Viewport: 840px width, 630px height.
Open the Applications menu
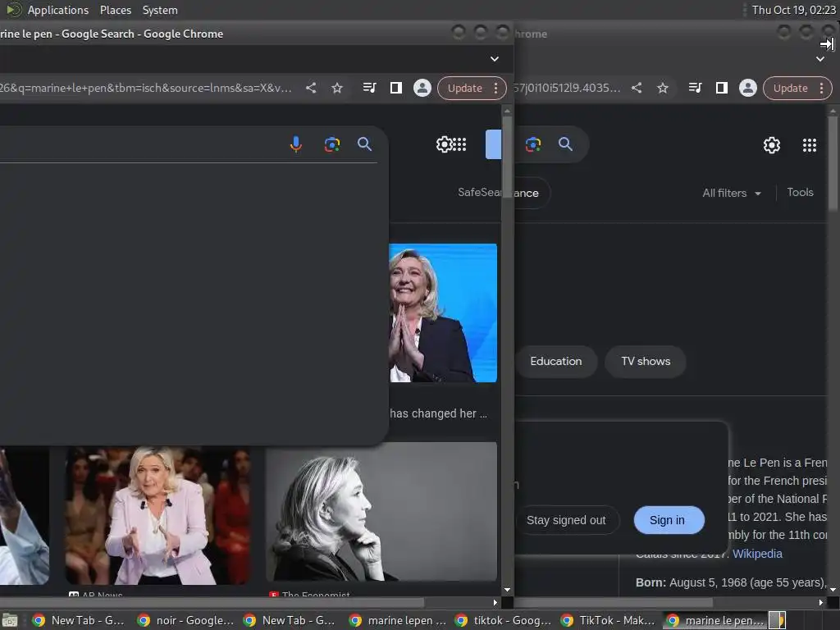[58, 10]
